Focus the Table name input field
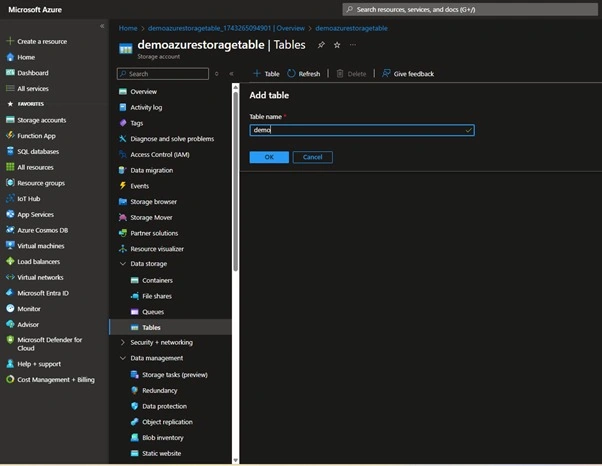Viewport: 602px width, 466px height. pyautogui.click(x=362, y=130)
